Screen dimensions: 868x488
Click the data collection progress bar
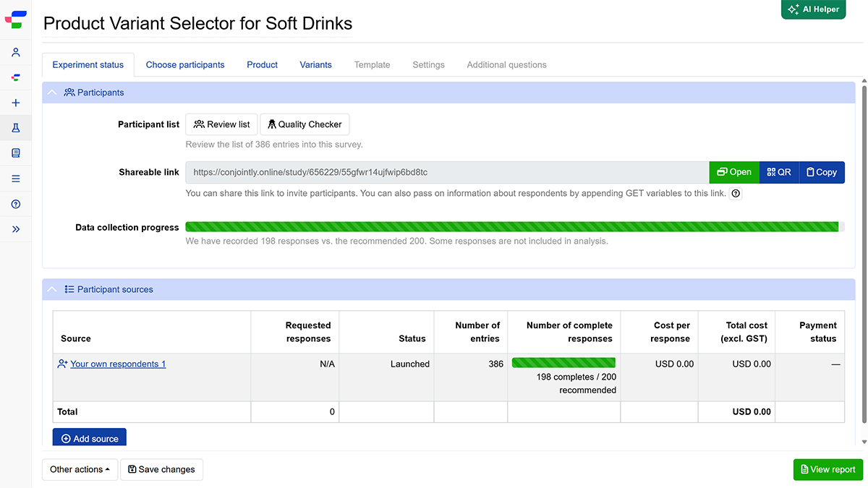click(x=515, y=227)
